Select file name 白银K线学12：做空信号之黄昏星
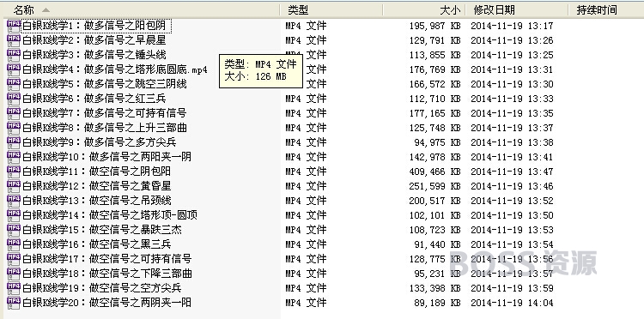Viewport: 644px width, 319px height. 96,186
